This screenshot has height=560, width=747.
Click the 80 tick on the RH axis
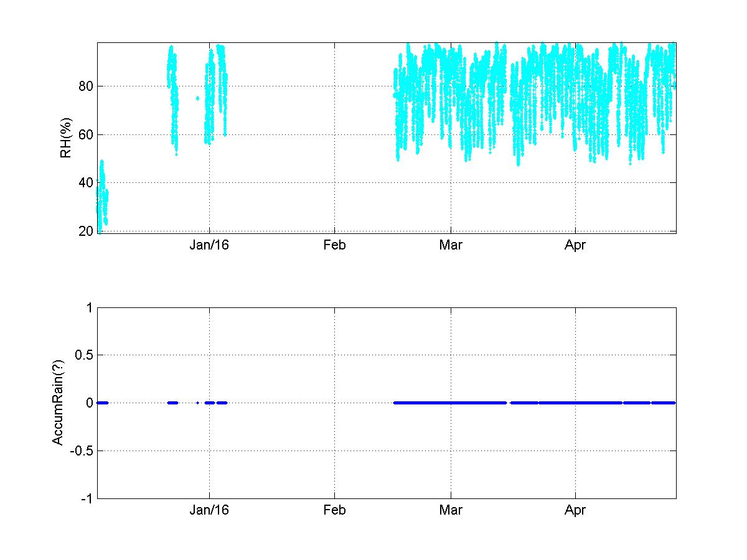coord(86,86)
